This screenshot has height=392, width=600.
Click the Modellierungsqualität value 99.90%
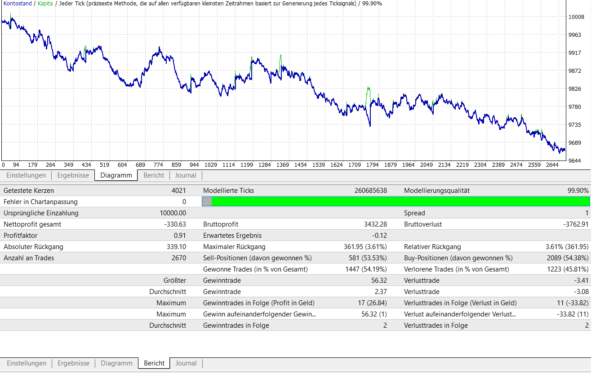click(x=578, y=191)
